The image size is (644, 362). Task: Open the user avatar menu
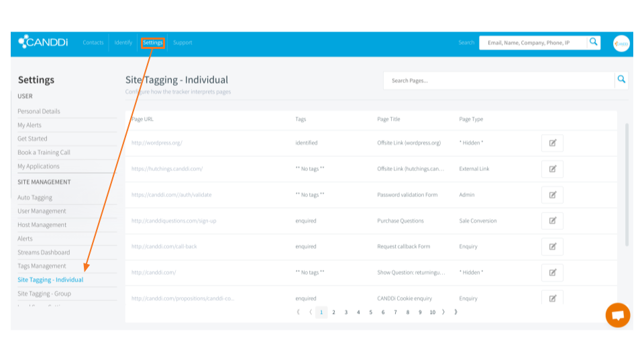coord(621,44)
